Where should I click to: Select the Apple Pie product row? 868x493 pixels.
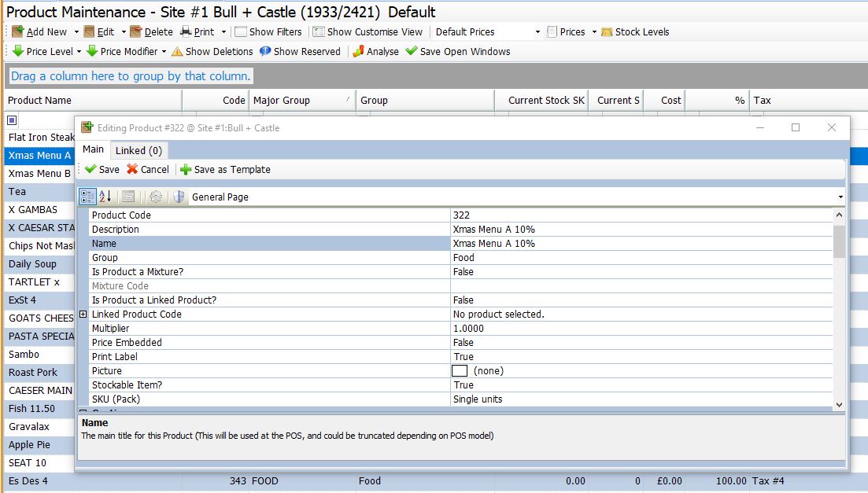tap(39, 445)
